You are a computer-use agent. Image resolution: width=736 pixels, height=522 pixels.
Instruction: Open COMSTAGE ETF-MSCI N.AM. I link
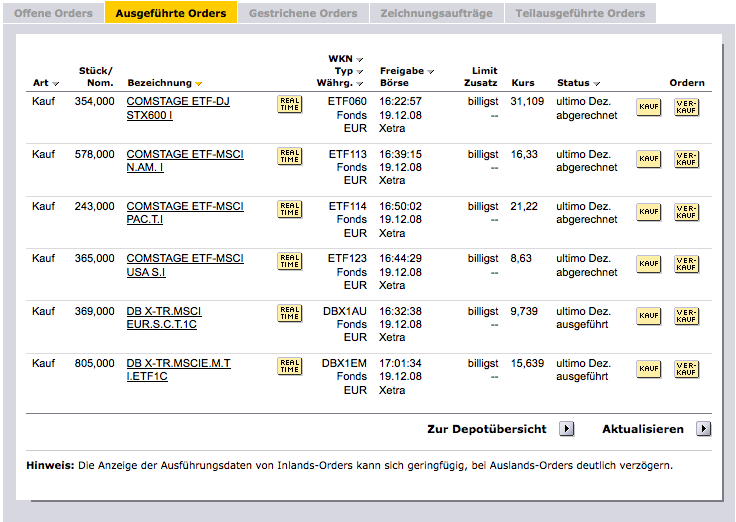tap(185, 161)
